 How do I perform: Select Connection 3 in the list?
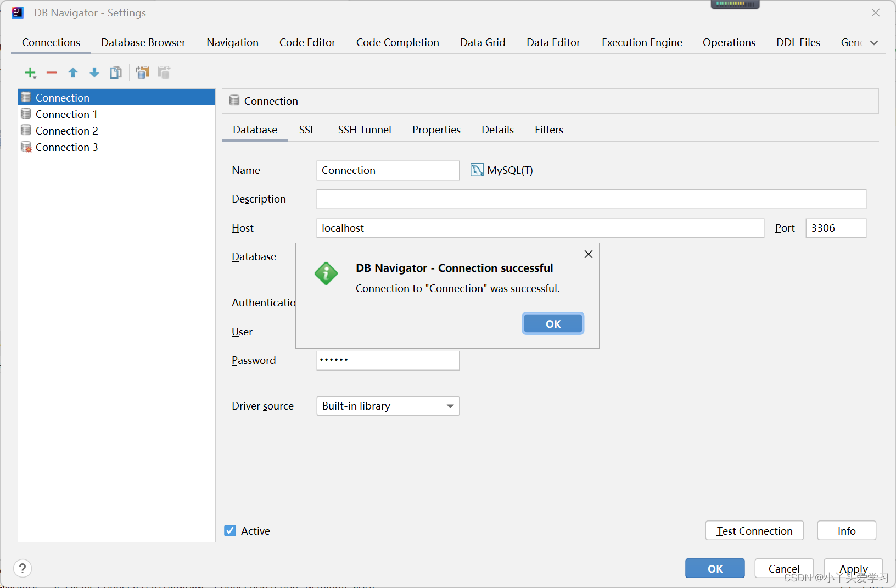pos(116,147)
